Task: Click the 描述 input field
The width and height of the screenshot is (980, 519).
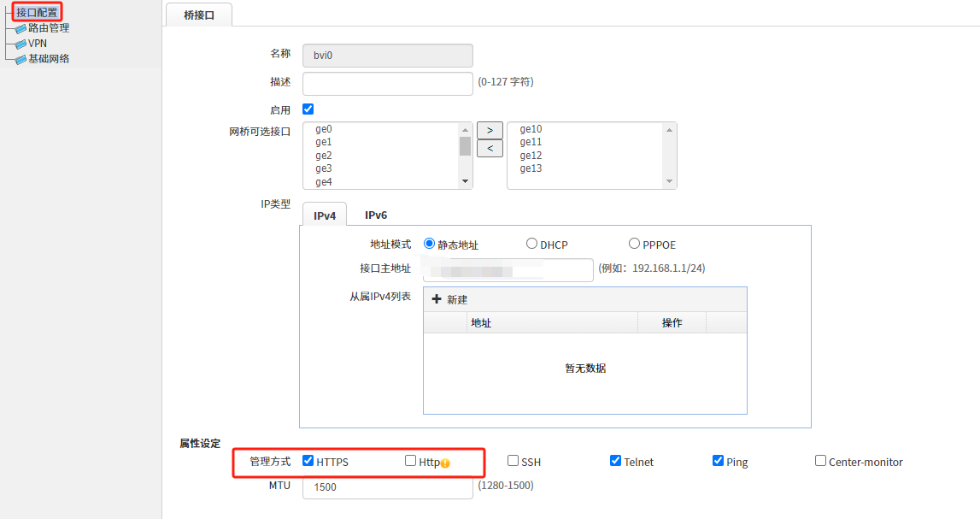Action: (387, 83)
